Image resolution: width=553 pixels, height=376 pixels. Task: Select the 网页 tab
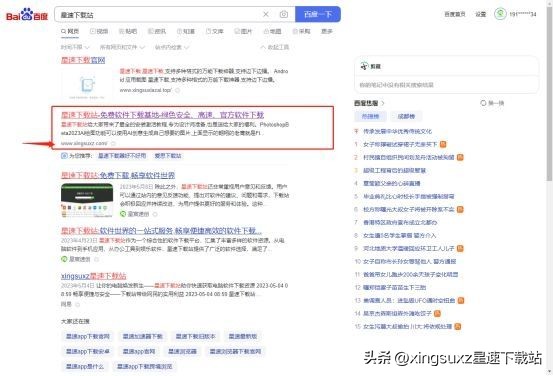click(x=70, y=31)
